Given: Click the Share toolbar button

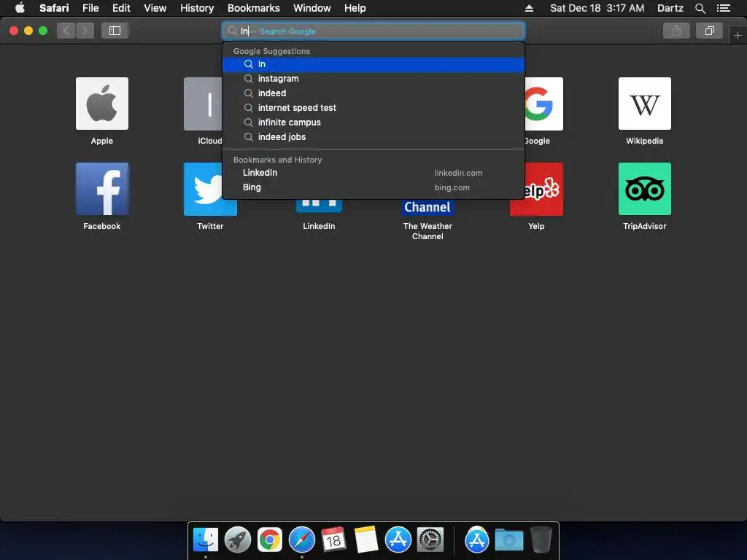Looking at the screenshot, I should [676, 31].
